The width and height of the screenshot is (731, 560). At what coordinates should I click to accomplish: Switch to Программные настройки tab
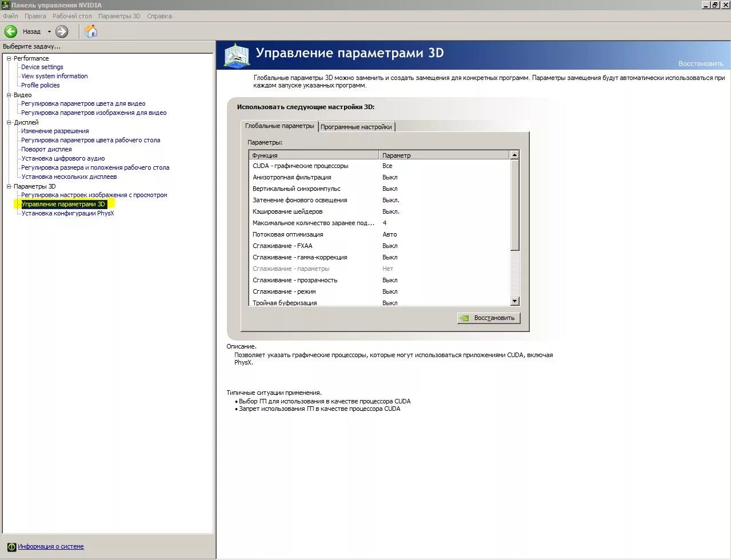click(x=356, y=127)
